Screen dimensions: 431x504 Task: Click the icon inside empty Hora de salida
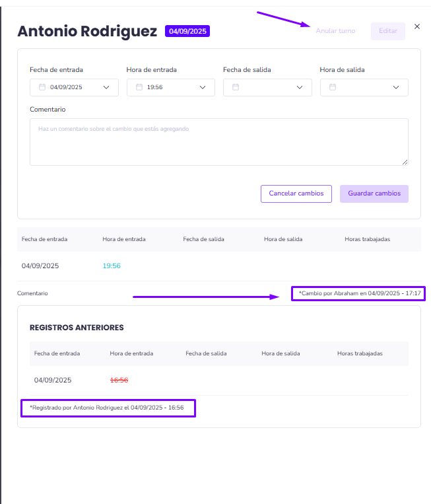click(x=333, y=87)
